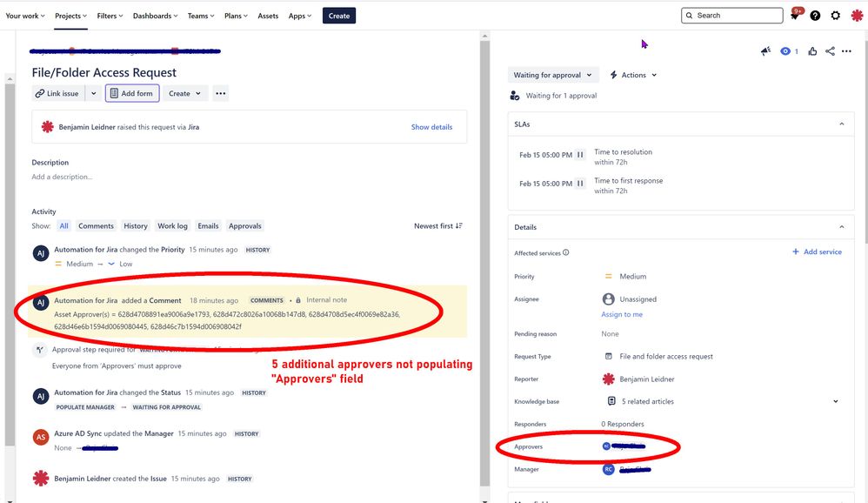
Task: Expand the 5 related articles chevron
Action: click(835, 401)
